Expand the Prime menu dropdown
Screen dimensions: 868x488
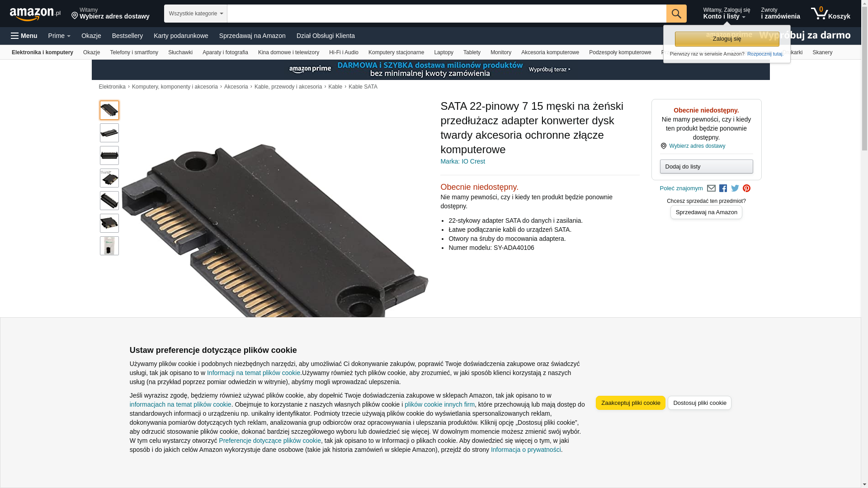(x=59, y=36)
